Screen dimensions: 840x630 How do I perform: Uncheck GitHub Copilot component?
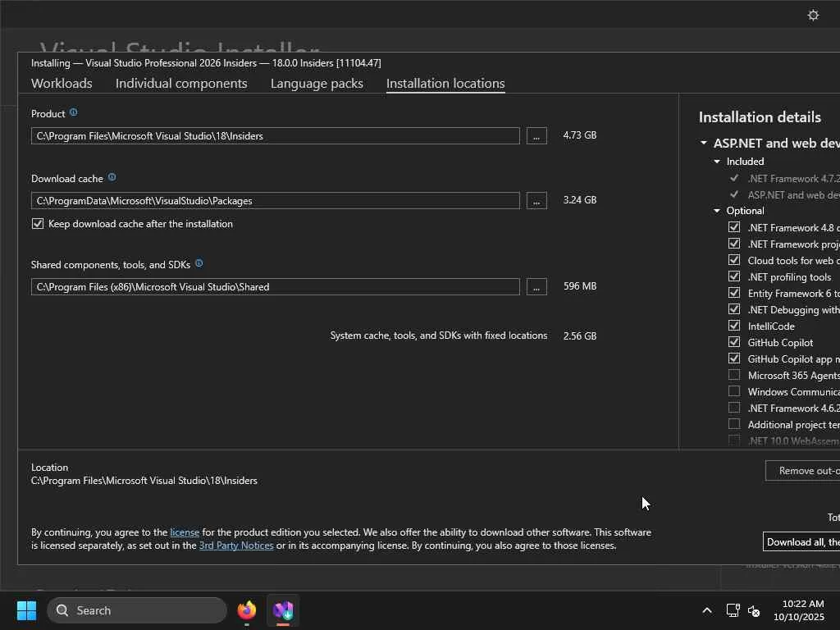[734, 342]
